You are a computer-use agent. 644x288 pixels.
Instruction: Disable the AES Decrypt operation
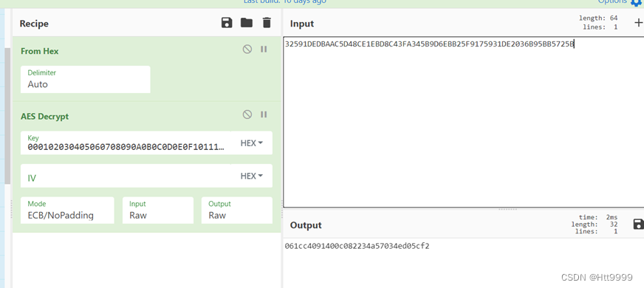pos(247,114)
